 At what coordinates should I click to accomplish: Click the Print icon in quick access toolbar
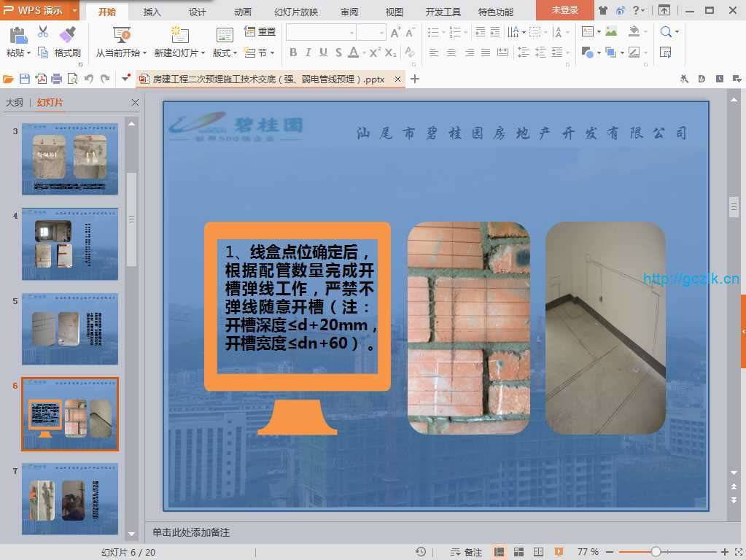[57, 79]
